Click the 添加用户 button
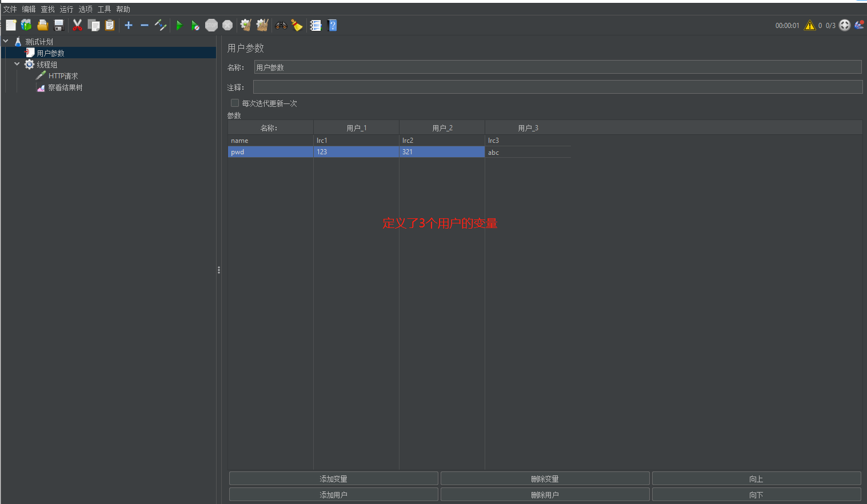The height and width of the screenshot is (504, 867). (334, 495)
